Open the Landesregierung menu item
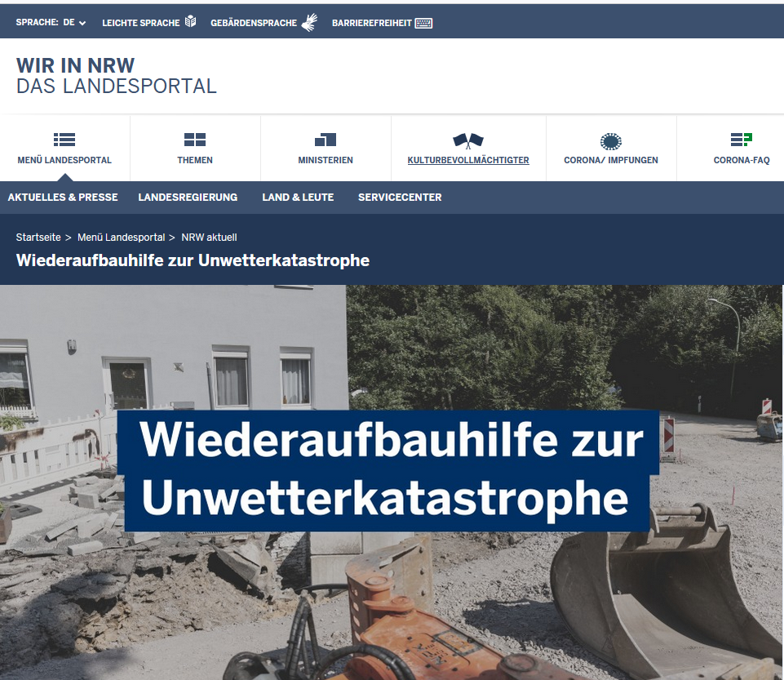 point(188,198)
